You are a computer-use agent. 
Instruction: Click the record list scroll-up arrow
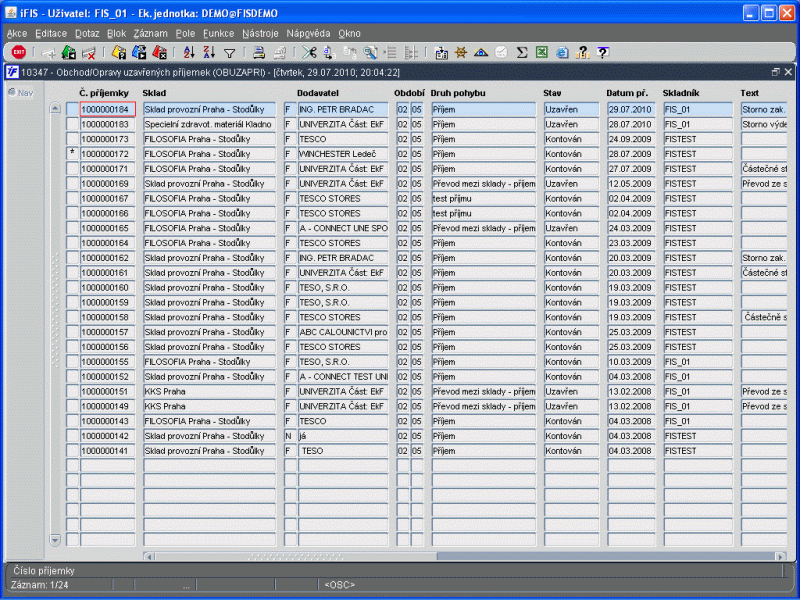pos(55,108)
